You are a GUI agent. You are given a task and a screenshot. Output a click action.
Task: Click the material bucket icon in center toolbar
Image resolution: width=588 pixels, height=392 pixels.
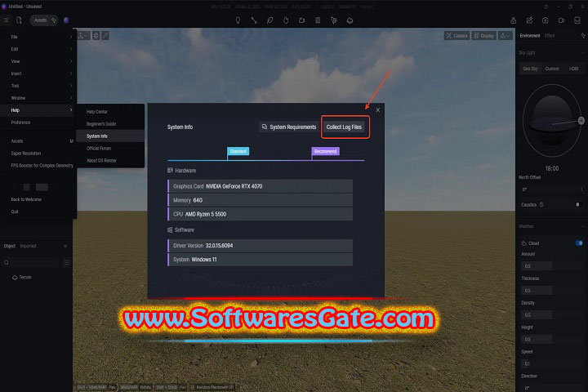click(350, 20)
